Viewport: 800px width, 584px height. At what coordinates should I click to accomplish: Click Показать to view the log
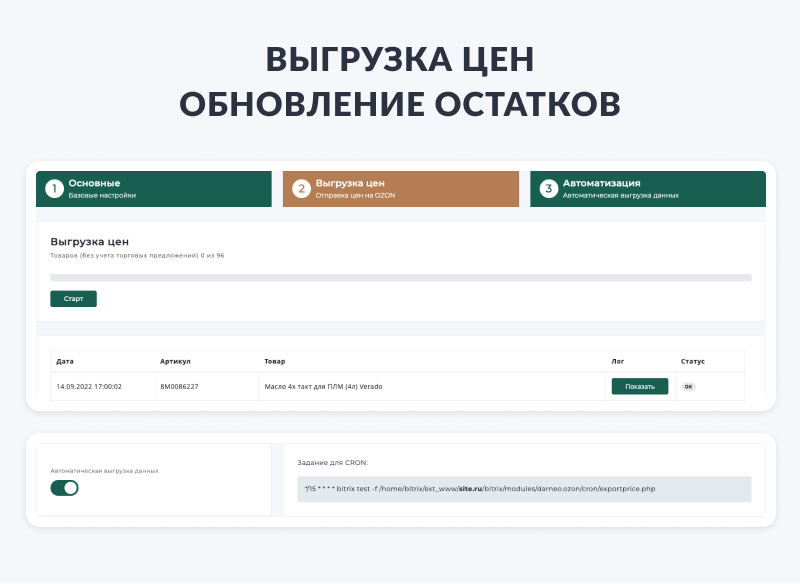pos(639,386)
